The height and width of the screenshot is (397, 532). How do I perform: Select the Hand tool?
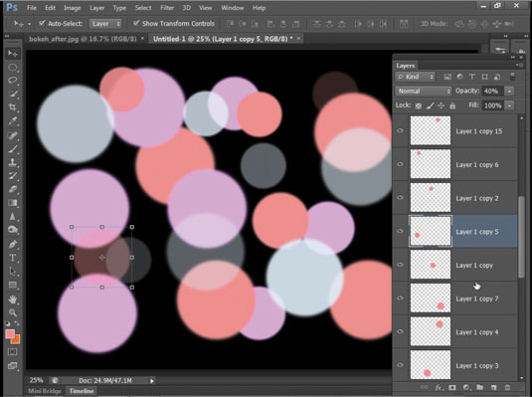point(13,298)
